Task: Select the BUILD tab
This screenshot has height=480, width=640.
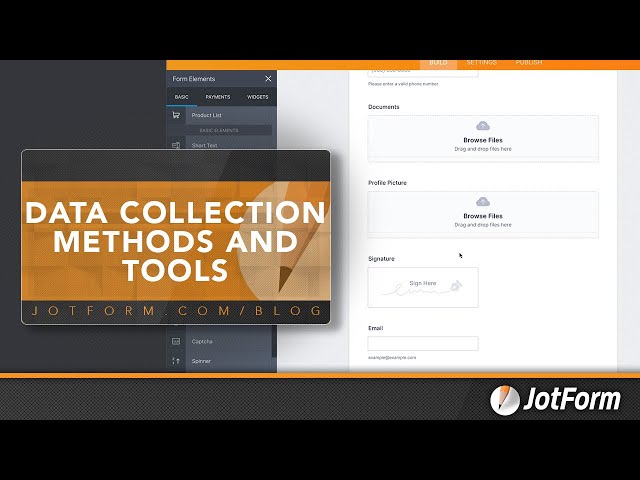Action: pyautogui.click(x=438, y=62)
